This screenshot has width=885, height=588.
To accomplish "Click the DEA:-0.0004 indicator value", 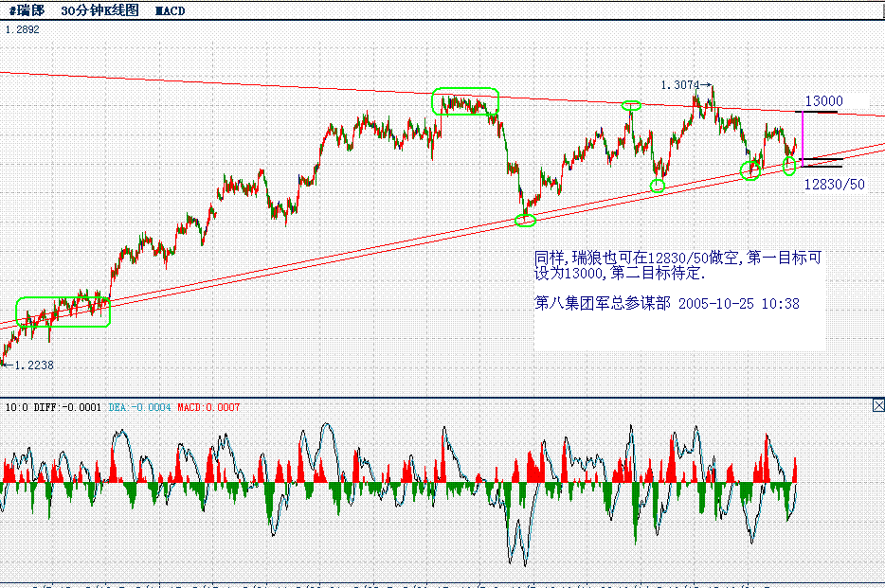I will 139,407.
